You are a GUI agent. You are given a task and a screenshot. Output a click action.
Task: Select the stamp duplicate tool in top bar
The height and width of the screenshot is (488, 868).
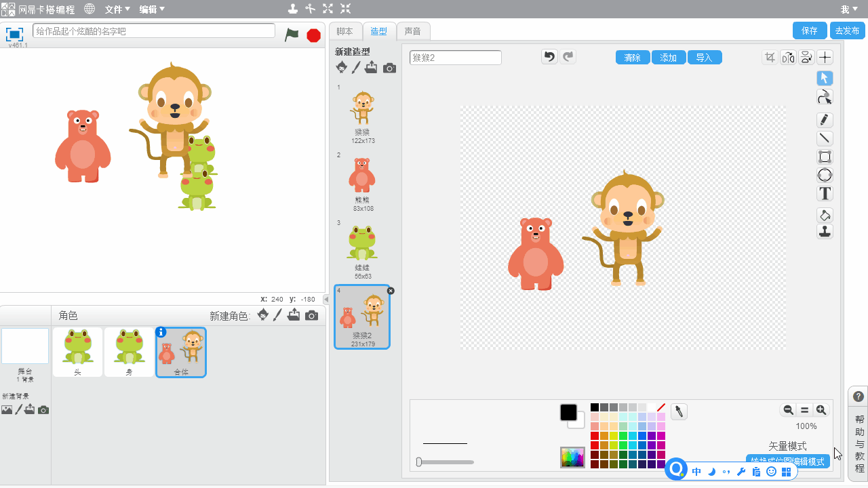(293, 9)
